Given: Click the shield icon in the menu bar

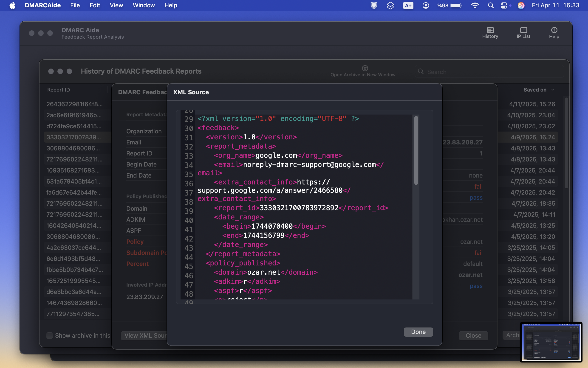Looking at the screenshot, I should pyautogui.click(x=374, y=5).
